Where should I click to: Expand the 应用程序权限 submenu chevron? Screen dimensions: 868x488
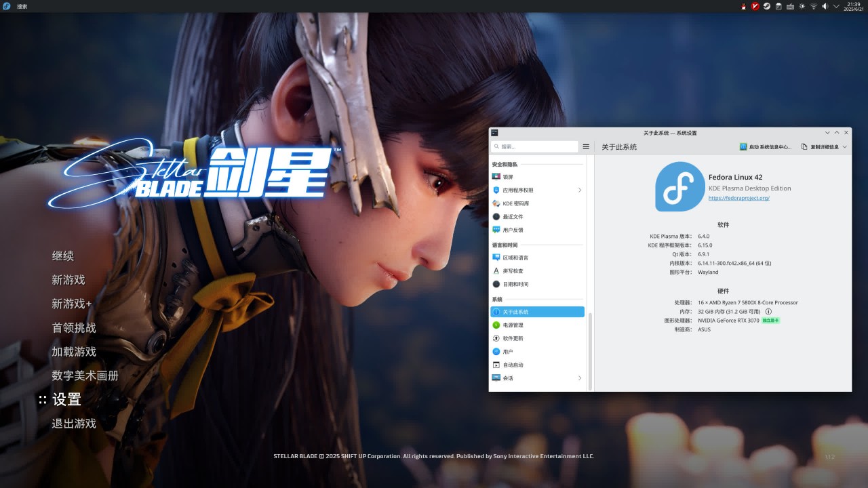[x=579, y=190]
